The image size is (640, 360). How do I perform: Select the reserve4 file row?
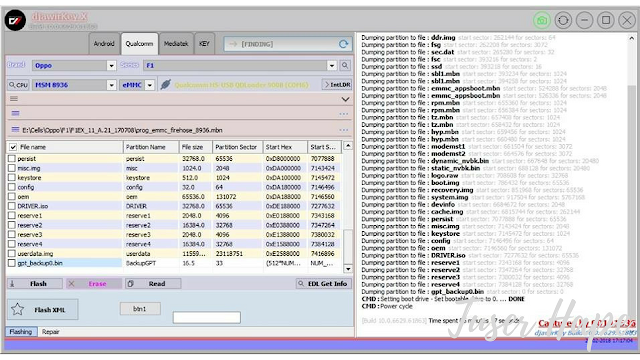[174, 244]
